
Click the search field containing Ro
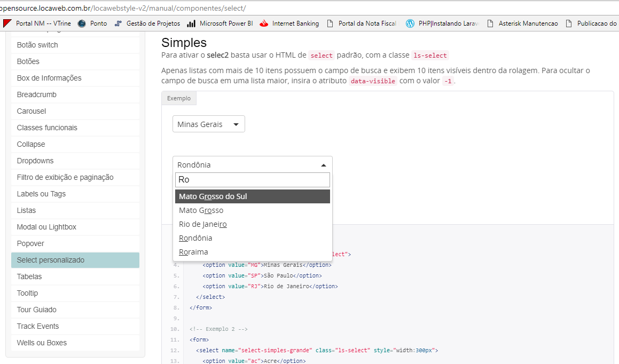[x=252, y=180]
